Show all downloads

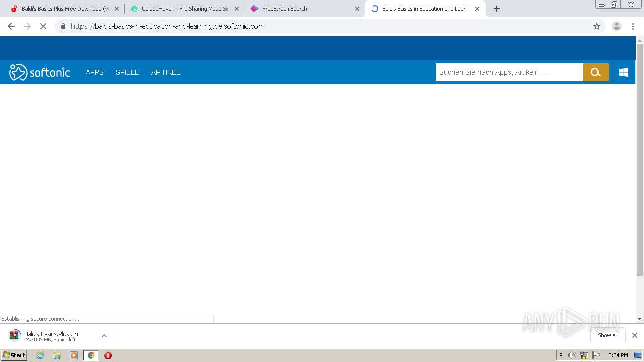[x=608, y=335]
